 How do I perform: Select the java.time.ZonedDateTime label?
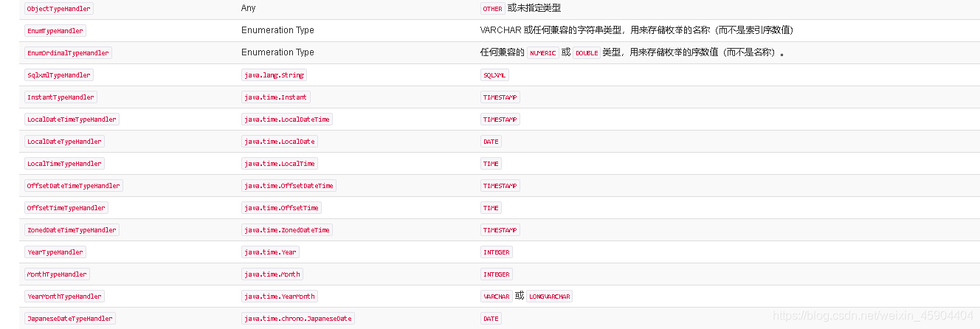point(287,230)
